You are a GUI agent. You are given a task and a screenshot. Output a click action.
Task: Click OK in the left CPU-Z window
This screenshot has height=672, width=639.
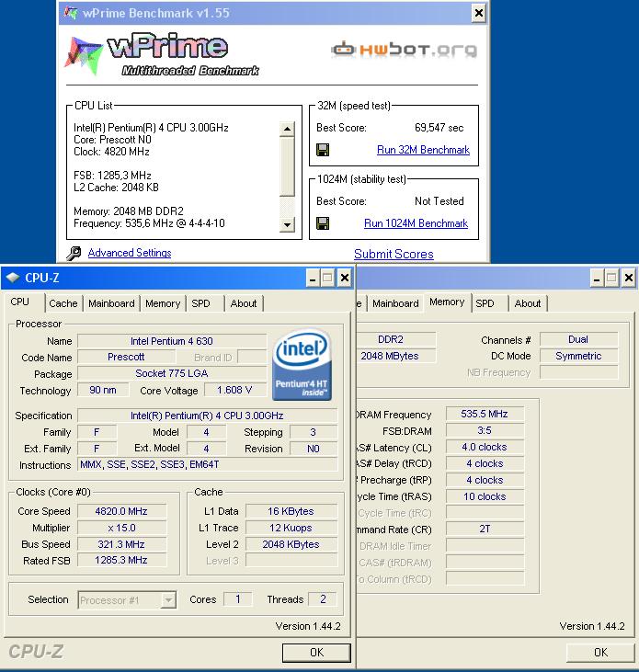click(x=316, y=653)
